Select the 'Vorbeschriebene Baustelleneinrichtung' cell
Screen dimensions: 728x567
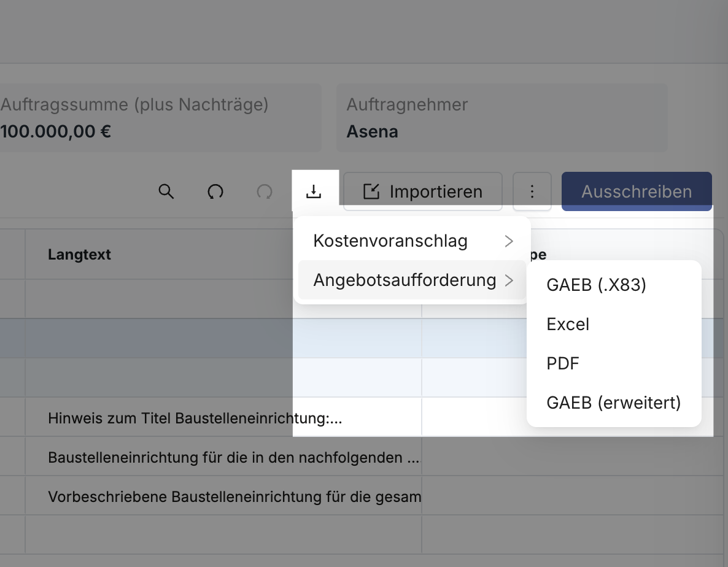pos(234,497)
